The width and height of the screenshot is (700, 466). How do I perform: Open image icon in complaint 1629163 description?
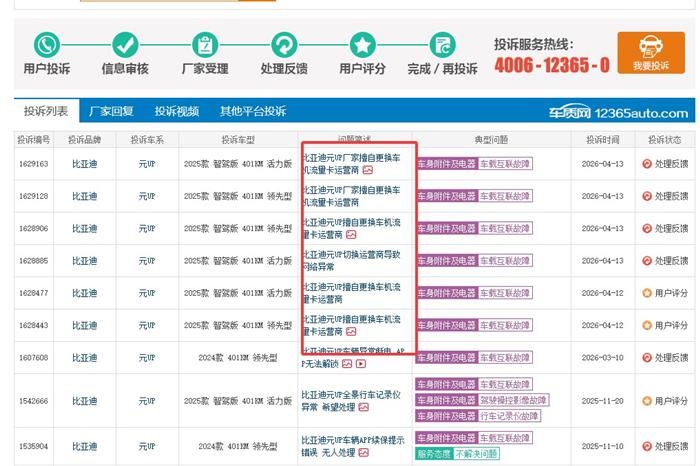367,170
